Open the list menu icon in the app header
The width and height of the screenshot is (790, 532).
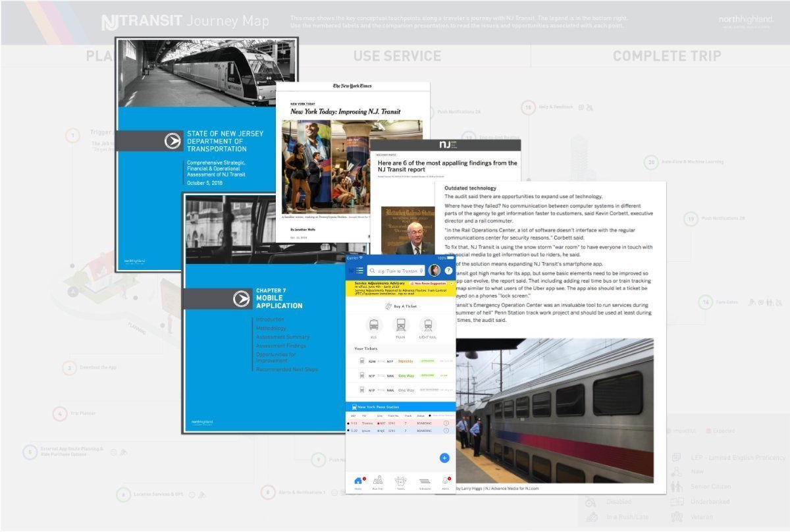pyautogui.click(x=360, y=271)
